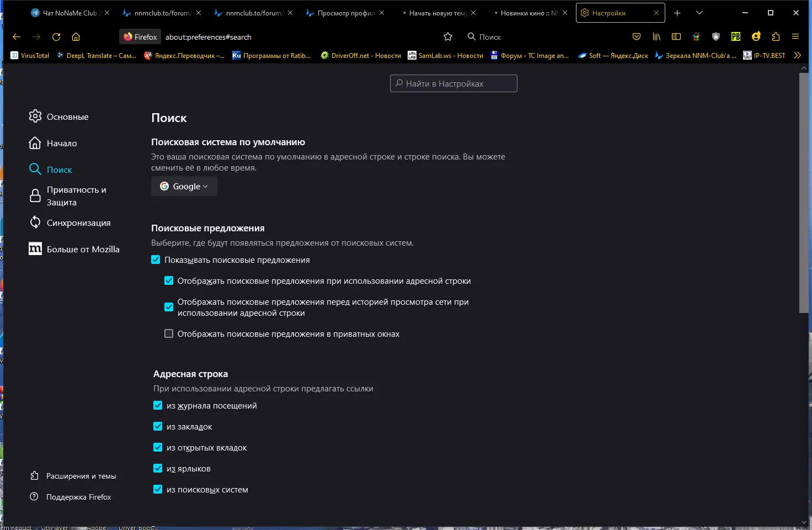Reload the page with the refresh icon

[x=56, y=37]
